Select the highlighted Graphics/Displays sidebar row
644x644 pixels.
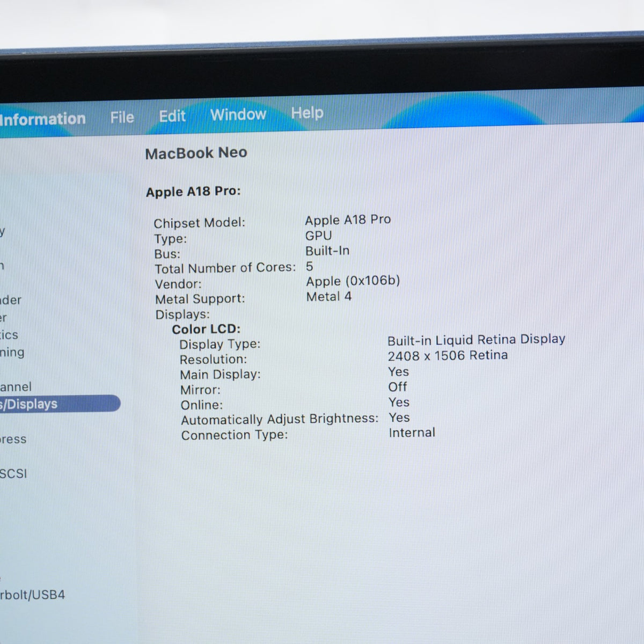pos(60,404)
